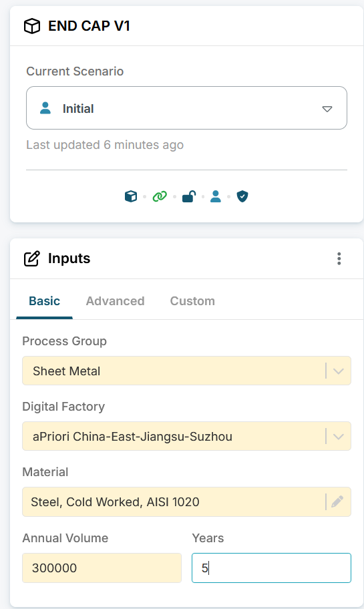Open the Inputs three-dot options menu
The height and width of the screenshot is (609, 364).
[339, 258]
